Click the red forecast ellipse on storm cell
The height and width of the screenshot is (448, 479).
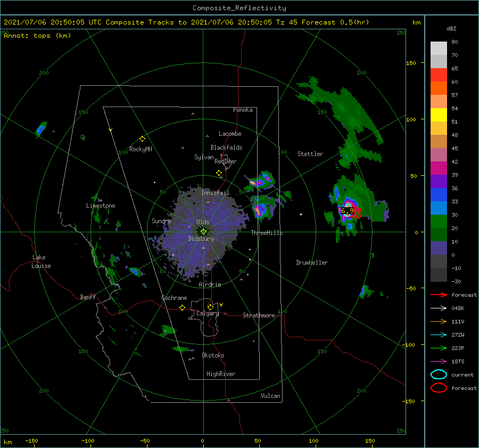tap(357, 213)
